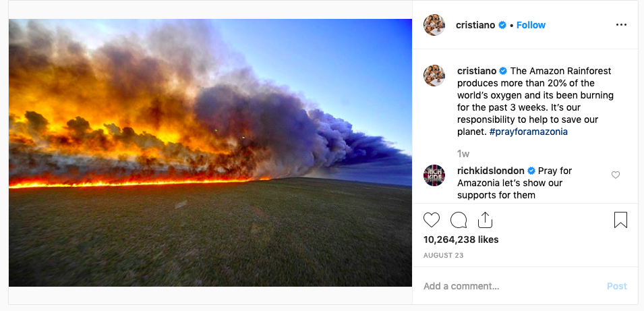
Task: Click the wildfire photo in the post
Action: [210, 153]
